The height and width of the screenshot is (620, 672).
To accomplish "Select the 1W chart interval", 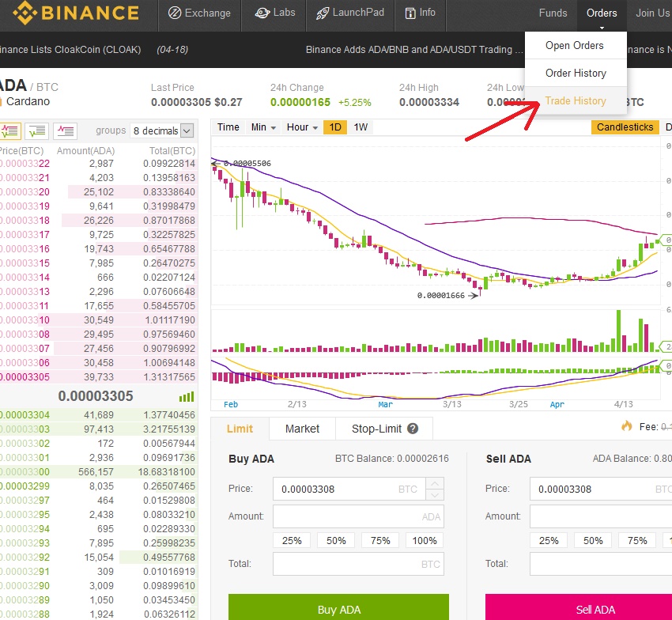I will (x=361, y=127).
